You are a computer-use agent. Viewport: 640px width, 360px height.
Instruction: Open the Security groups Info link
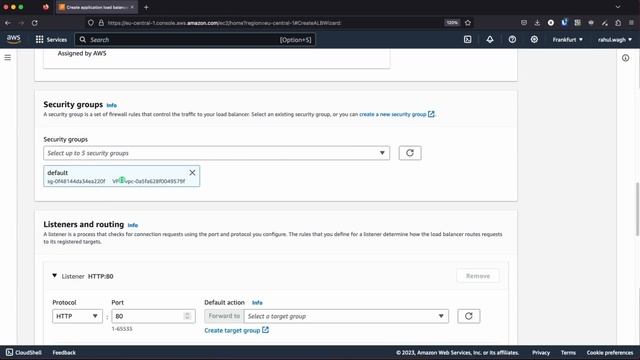click(111, 105)
